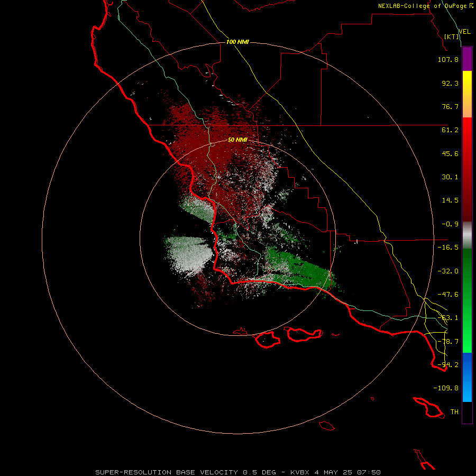Image resolution: width=476 pixels, height=476 pixels.
Task: Select the -109.8 legend value
Action: click(446, 388)
